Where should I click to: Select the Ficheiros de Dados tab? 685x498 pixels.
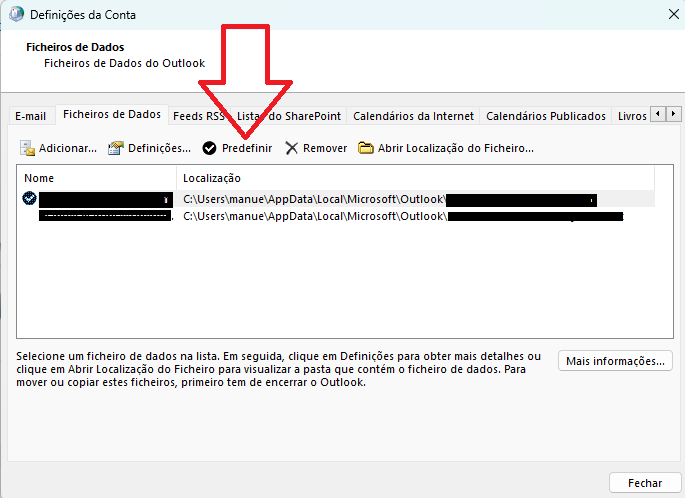[111, 115]
